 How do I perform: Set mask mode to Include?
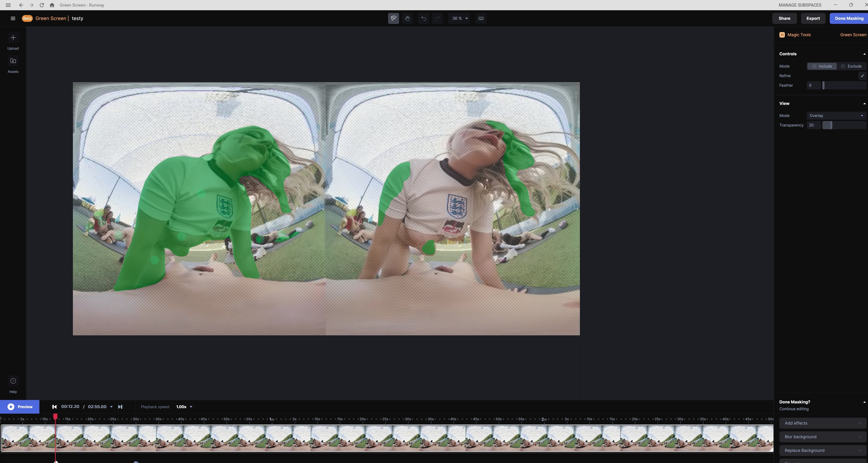(x=822, y=66)
